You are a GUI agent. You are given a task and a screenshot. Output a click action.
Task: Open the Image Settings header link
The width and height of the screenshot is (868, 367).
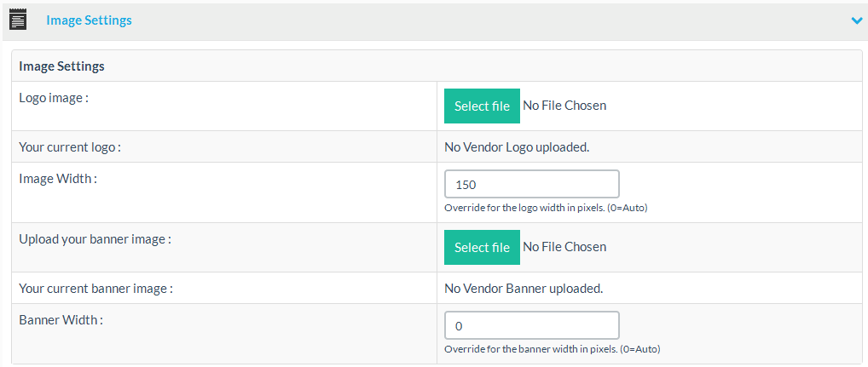[89, 20]
